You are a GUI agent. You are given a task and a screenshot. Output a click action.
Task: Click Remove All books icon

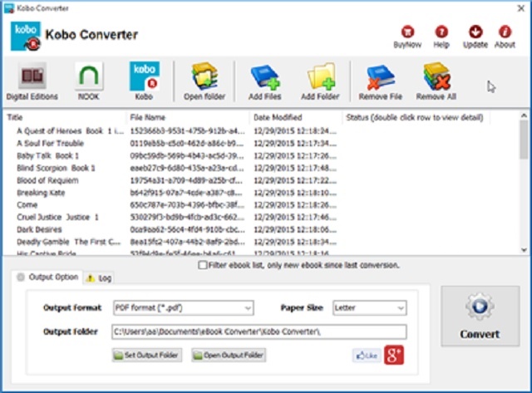tap(436, 76)
